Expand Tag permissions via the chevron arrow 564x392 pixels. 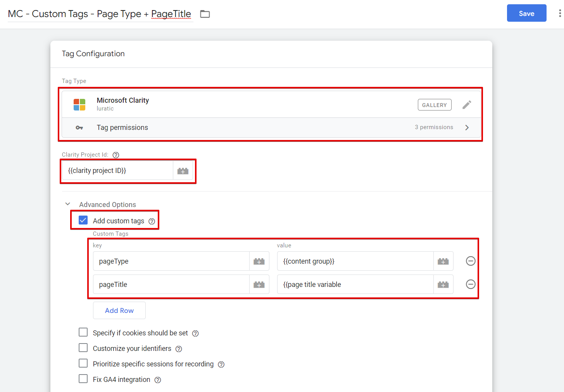(467, 127)
